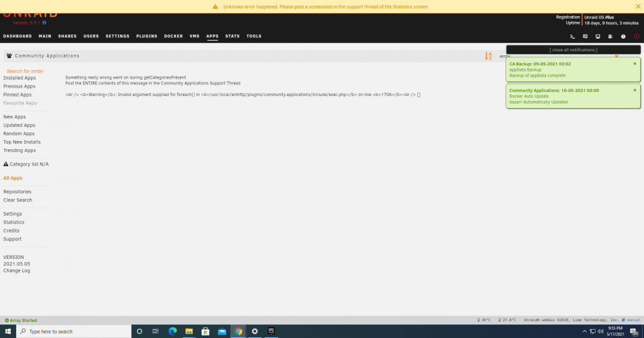
Task: Select All Apps in sidebar
Action: 13,178
